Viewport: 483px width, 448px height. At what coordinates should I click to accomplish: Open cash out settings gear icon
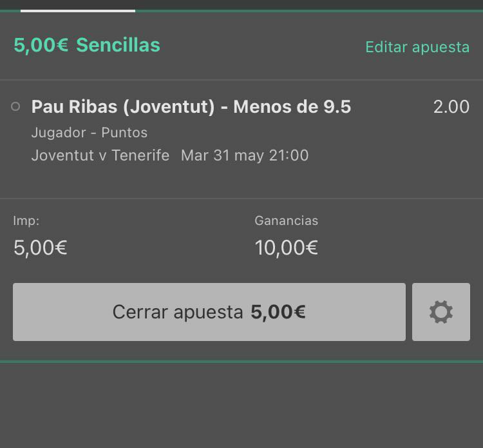[440, 312]
